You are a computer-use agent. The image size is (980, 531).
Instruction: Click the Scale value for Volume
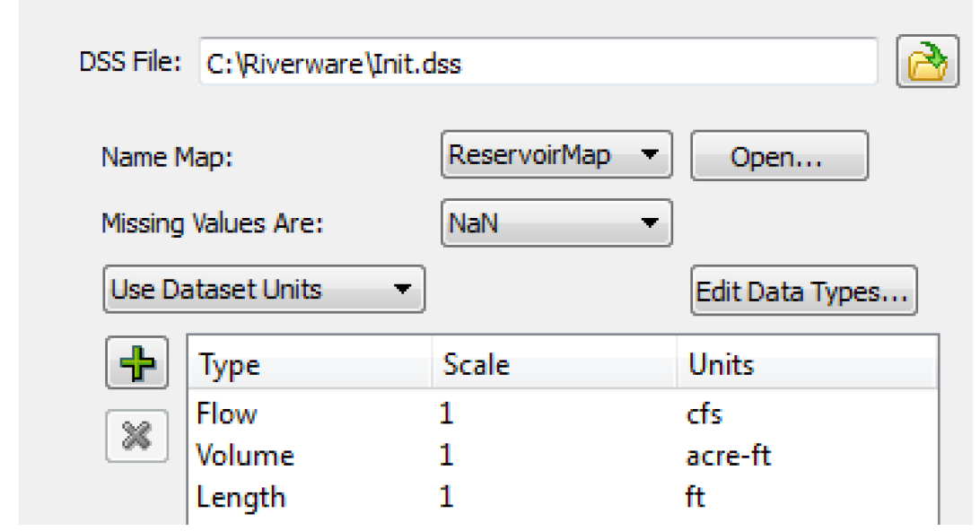[x=446, y=456]
